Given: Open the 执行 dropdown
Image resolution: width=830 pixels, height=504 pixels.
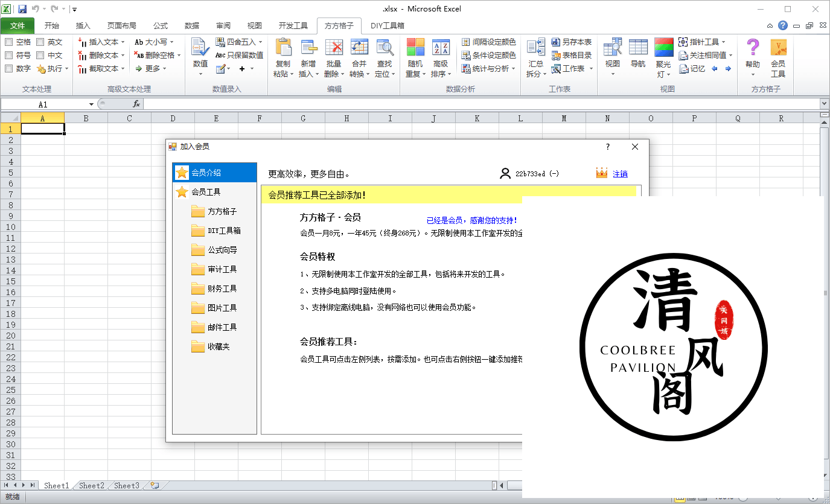Looking at the screenshot, I should [53, 68].
